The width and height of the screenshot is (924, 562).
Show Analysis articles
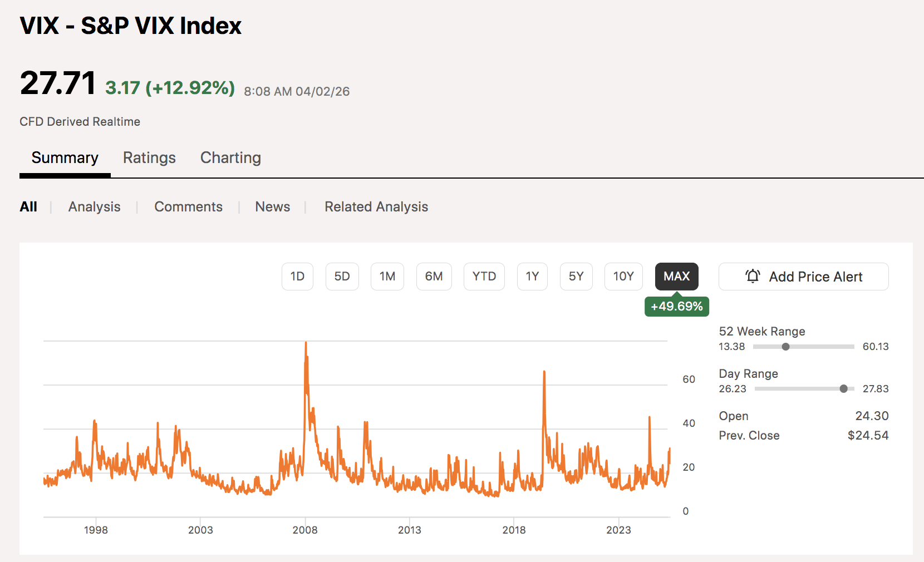click(x=94, y=207)
